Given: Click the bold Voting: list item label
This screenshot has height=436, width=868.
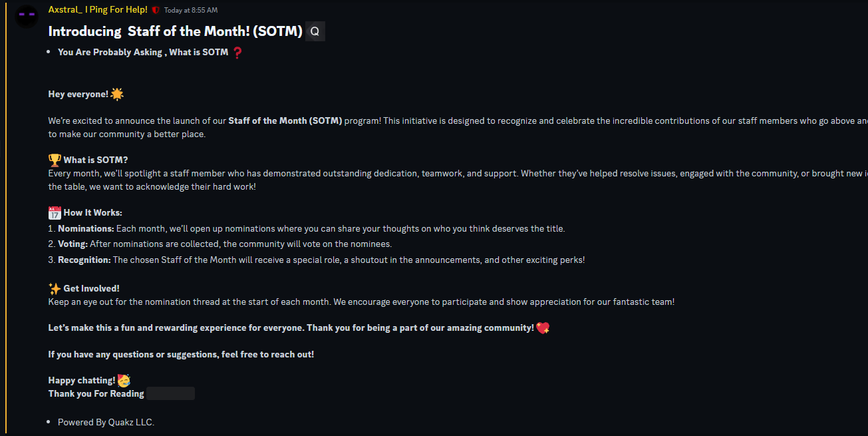Looking at the screenshot, I should (x=72, y=244).
